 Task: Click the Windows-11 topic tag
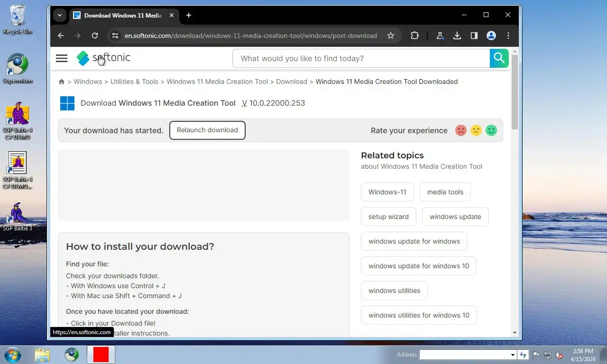point(387,192)
